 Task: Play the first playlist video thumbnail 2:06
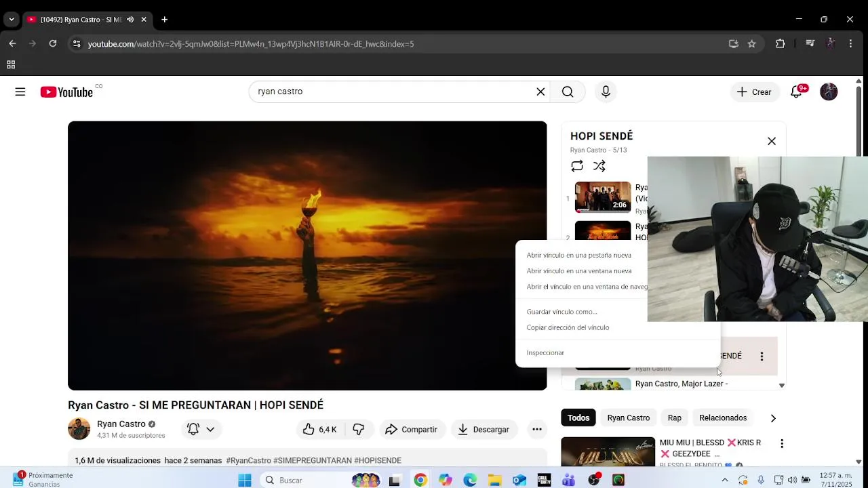(603, 197)
